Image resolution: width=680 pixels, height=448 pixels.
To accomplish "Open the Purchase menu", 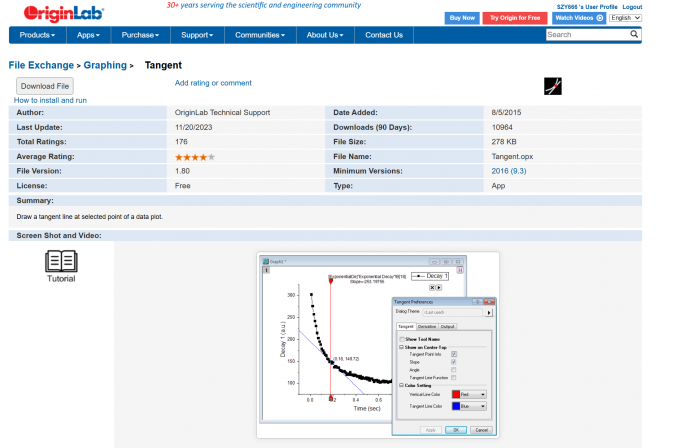I will (141, 35).
